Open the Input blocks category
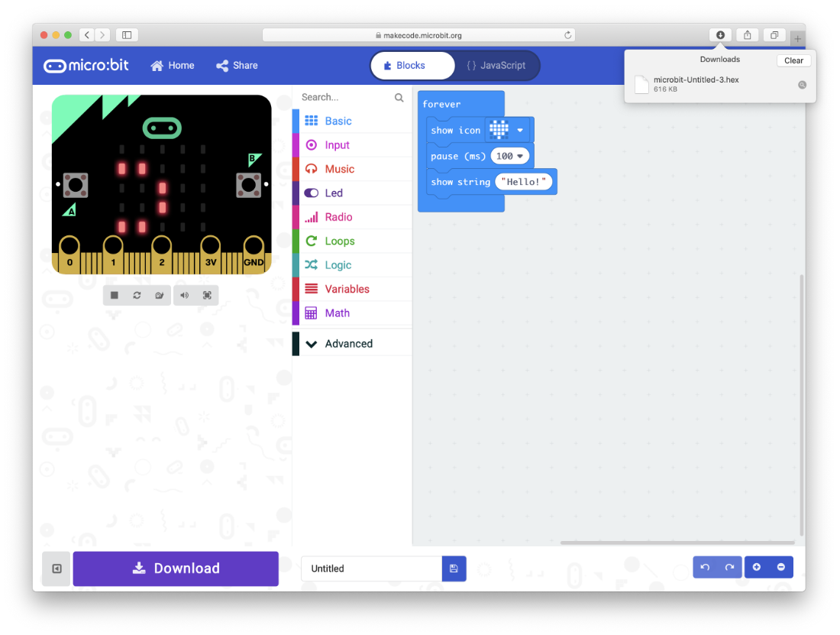Screen dimensions: 840x635 [x=352, y=145]
